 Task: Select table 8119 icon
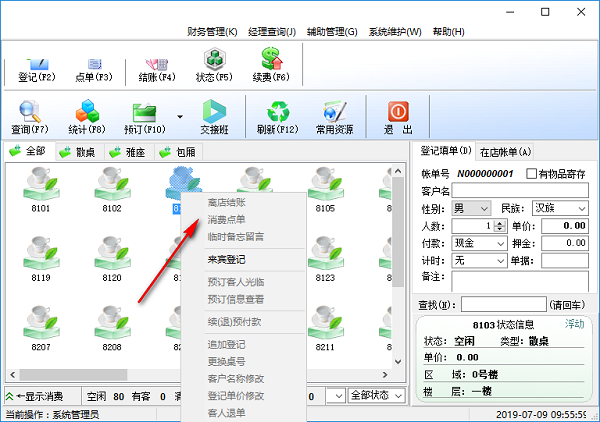41,259
